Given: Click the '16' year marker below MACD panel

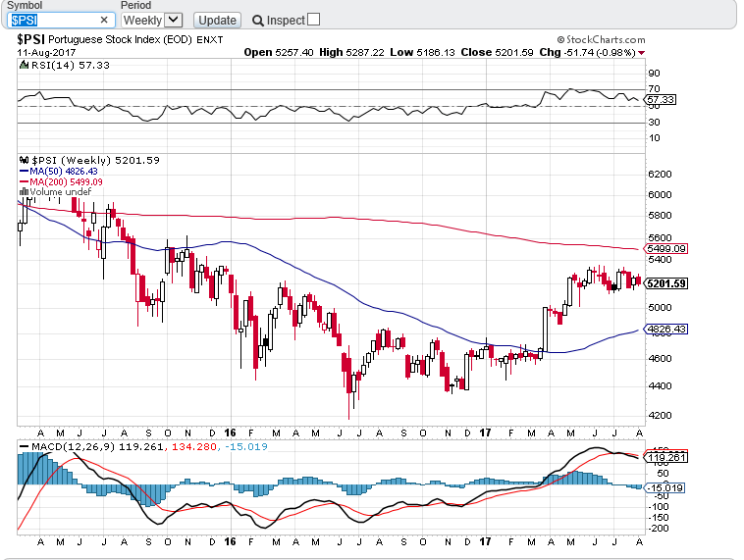Looking at the screenshot, I should (230, 542).
